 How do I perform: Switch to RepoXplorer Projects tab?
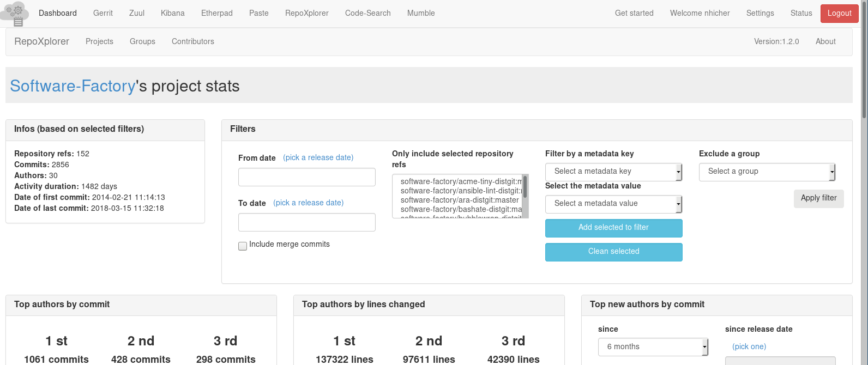point(99,41)
